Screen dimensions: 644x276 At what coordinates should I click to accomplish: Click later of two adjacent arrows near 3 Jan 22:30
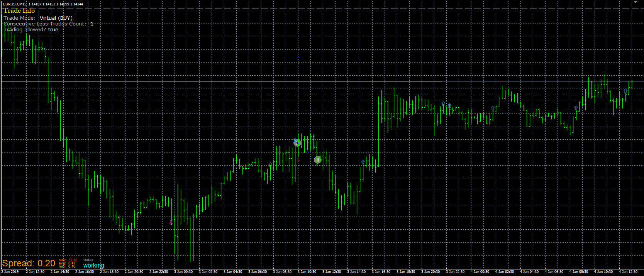[449, 105]
